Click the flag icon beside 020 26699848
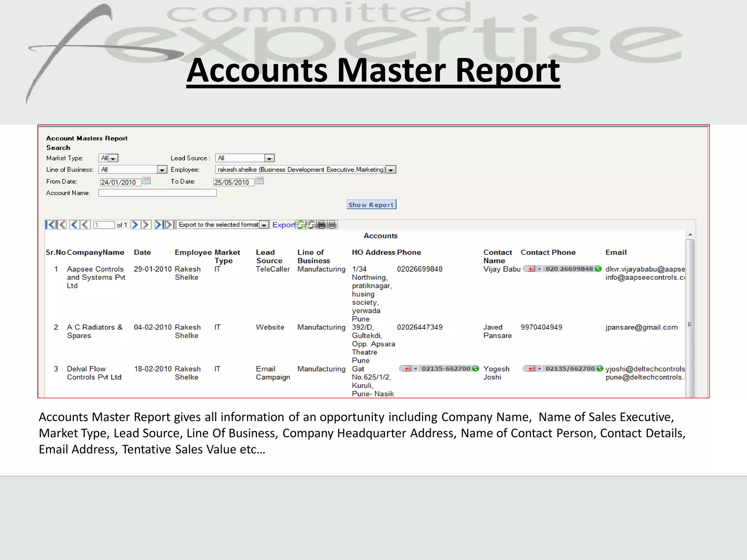The image size is (747, 560). (531, 269)
